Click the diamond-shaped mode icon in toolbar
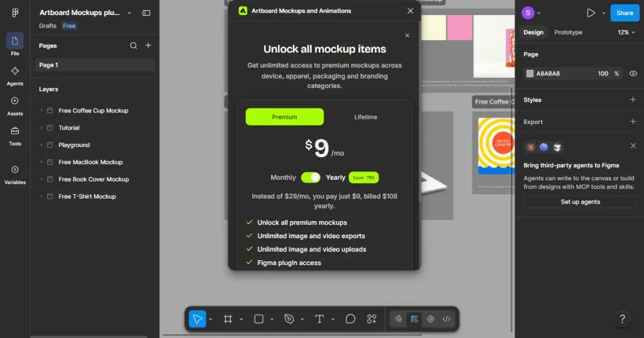644x338 pixels. [430, 319]
